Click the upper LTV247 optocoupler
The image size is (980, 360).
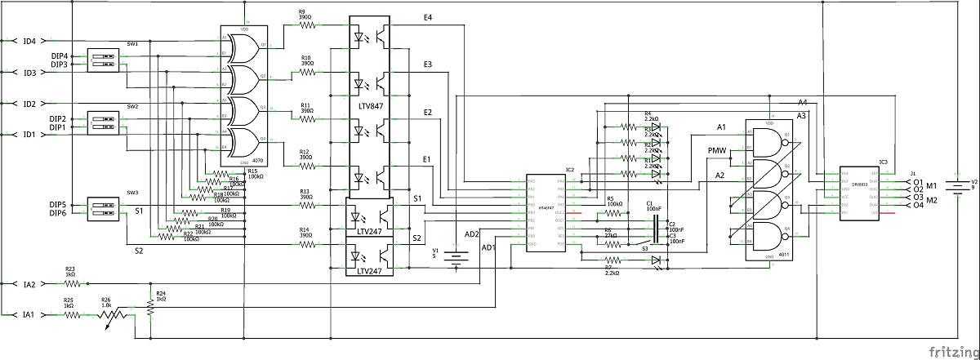(x=370, y=219)
